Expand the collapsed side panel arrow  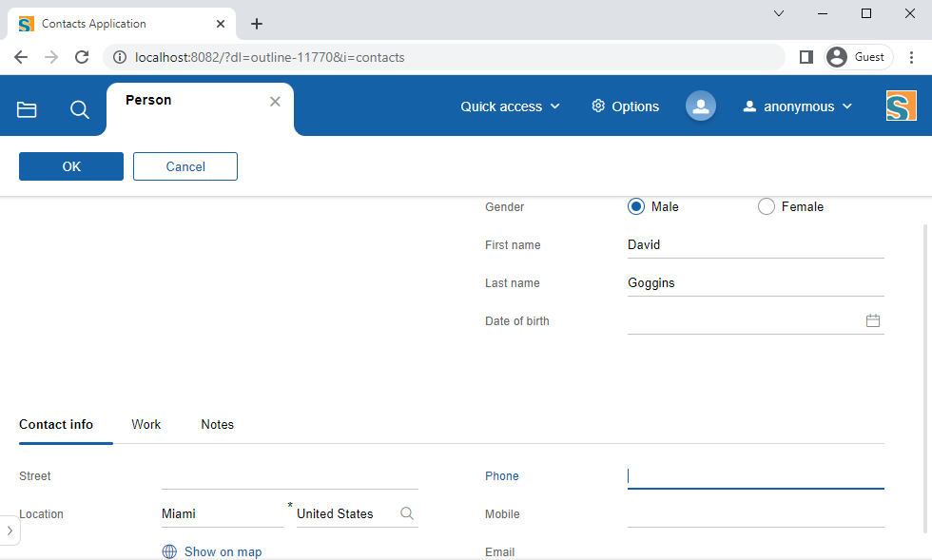point(9,530)
